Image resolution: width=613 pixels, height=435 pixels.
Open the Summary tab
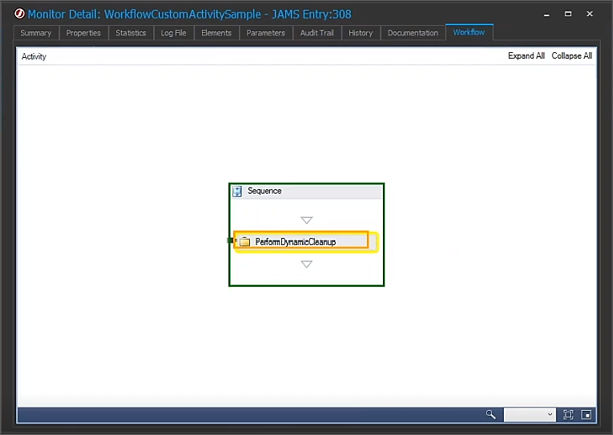[36, 33]
